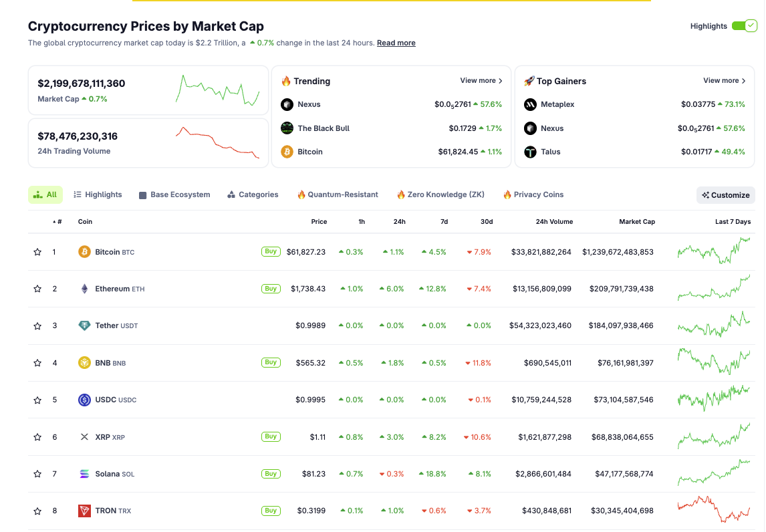Sort by the 7d change column
The width and height of the screenshot is (766, 532).
(444, 222)
